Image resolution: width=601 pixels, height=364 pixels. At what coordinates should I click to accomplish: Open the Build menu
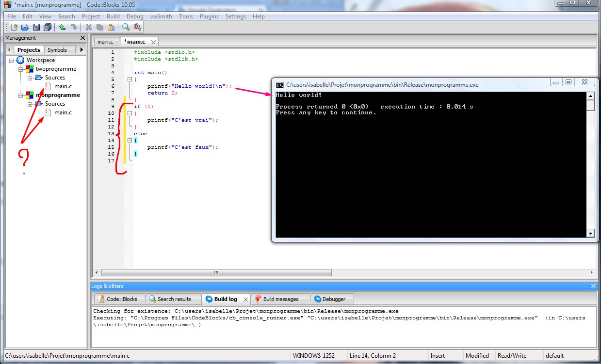tap(113, 16)
